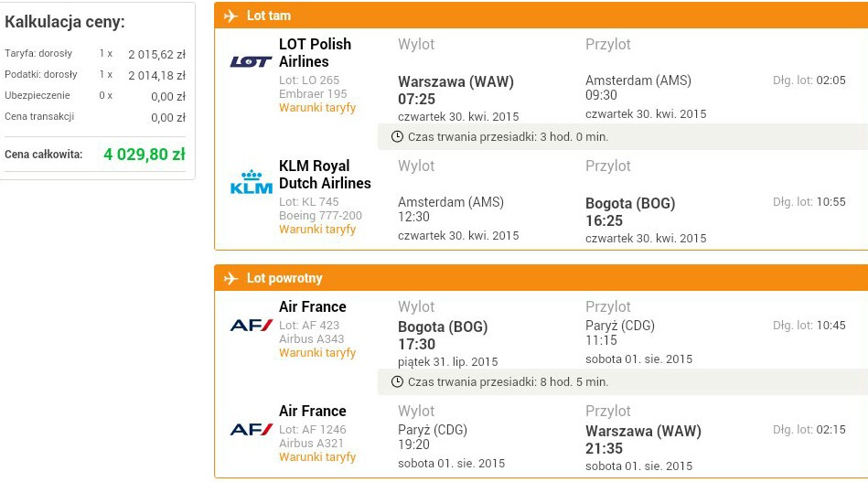868x482 pixels.
Task: Click the LOT Polish Airlines logo
Action: point(251,62)
